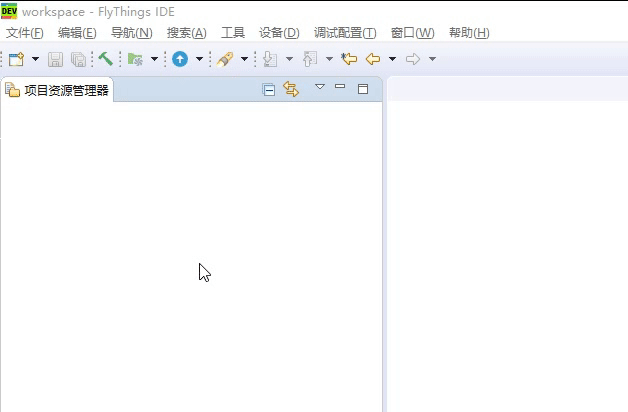Screen dimensions: 628x412
Task: Open the 搜索(A) menu
Action: 187,33
